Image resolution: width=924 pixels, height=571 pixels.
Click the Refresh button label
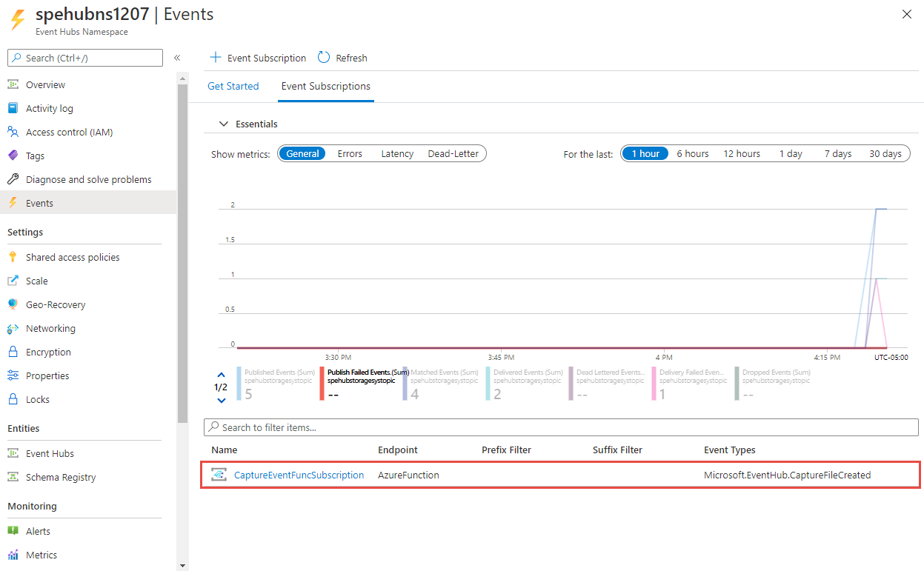351,58
